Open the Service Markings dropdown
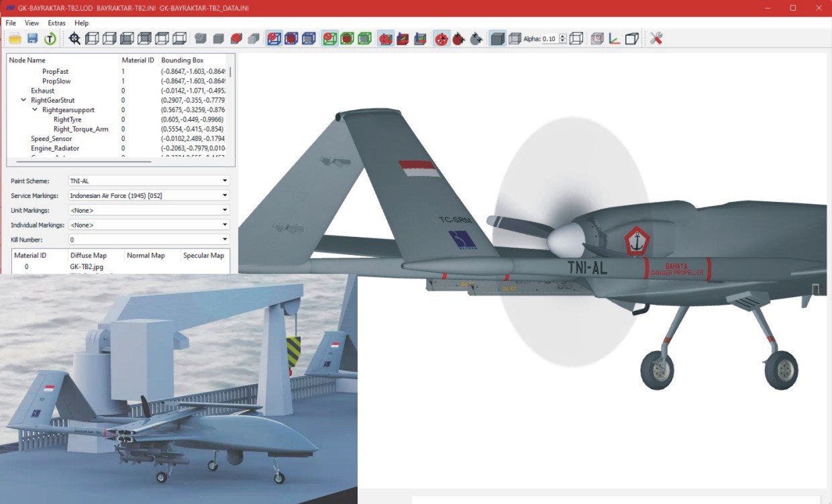832x504 pixels. click(149, 195)
